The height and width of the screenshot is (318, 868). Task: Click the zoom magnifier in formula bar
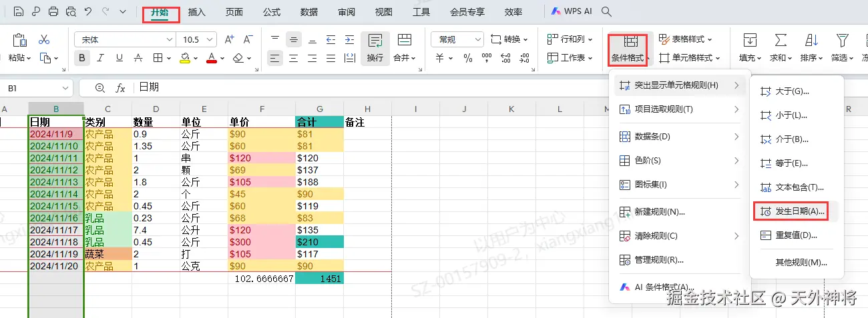click(100, 87)
